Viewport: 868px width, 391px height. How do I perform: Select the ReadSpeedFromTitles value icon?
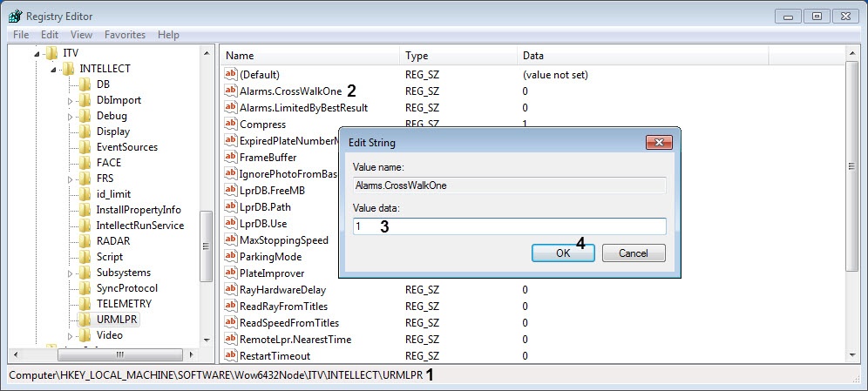click(231, 323)
